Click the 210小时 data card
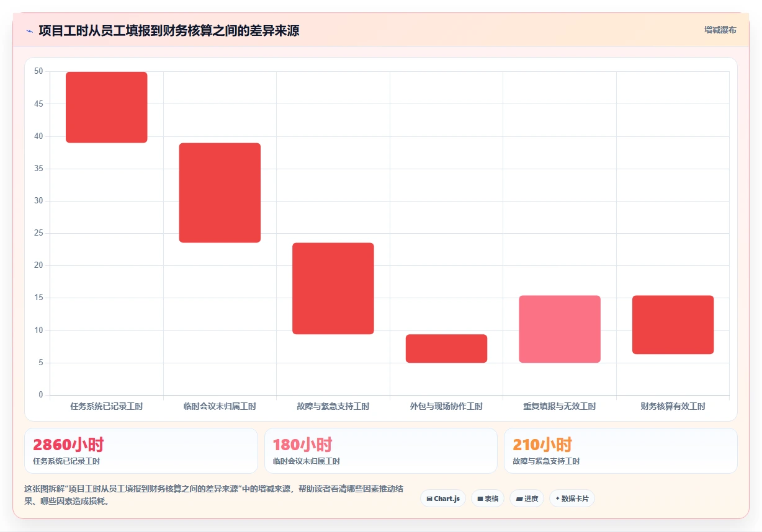Screen dimensions: 762x532 coord(621,451)
